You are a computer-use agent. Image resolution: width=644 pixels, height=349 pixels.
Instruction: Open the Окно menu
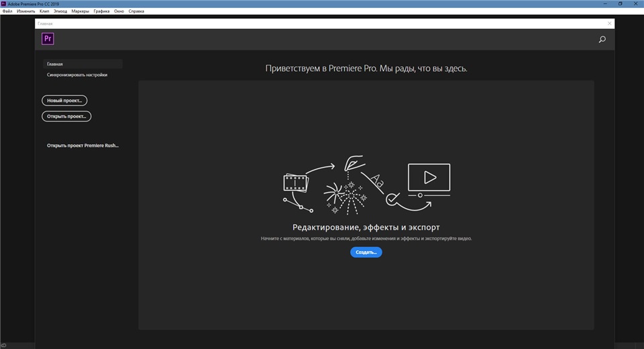[x=119, y=11]
